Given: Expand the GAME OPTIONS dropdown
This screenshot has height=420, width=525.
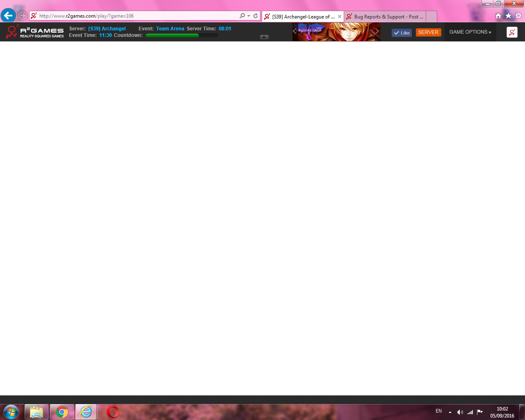Looking at the screenshot, I should click(x=470, y=32).
